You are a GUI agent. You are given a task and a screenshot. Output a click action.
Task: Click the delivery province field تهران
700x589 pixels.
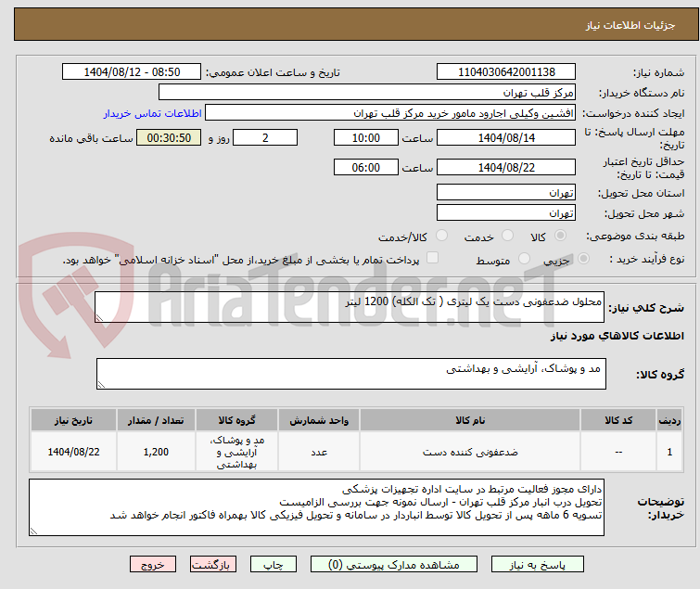point(506,192)
